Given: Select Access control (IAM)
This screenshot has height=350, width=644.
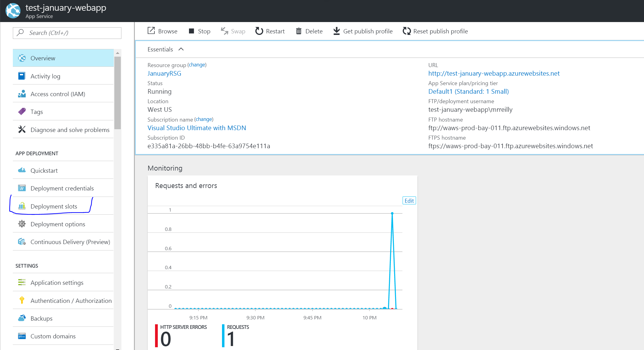Looking at the screenshot, I should [x=63, y=94].
